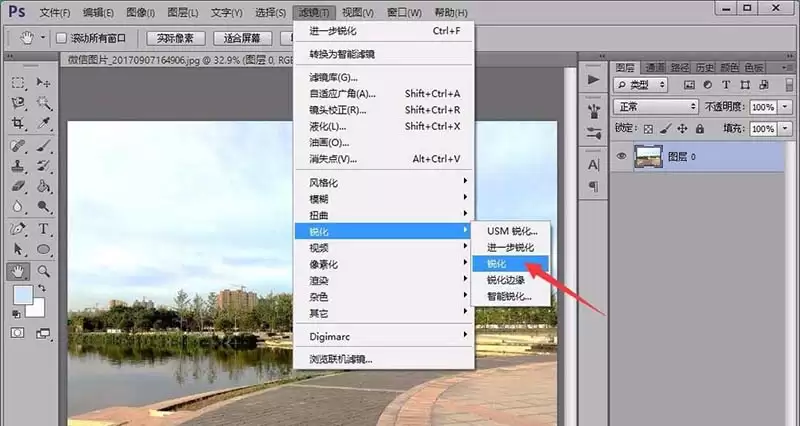Open the 正常 blend mode dropdown
Image resolution: width=800 pixels, height=426 pixels.
point(656,107)
